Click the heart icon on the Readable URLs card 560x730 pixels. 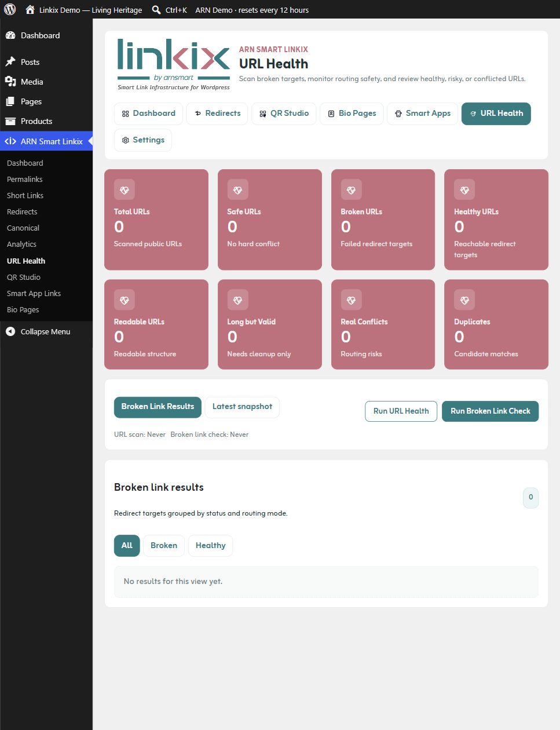coord(125,300)
